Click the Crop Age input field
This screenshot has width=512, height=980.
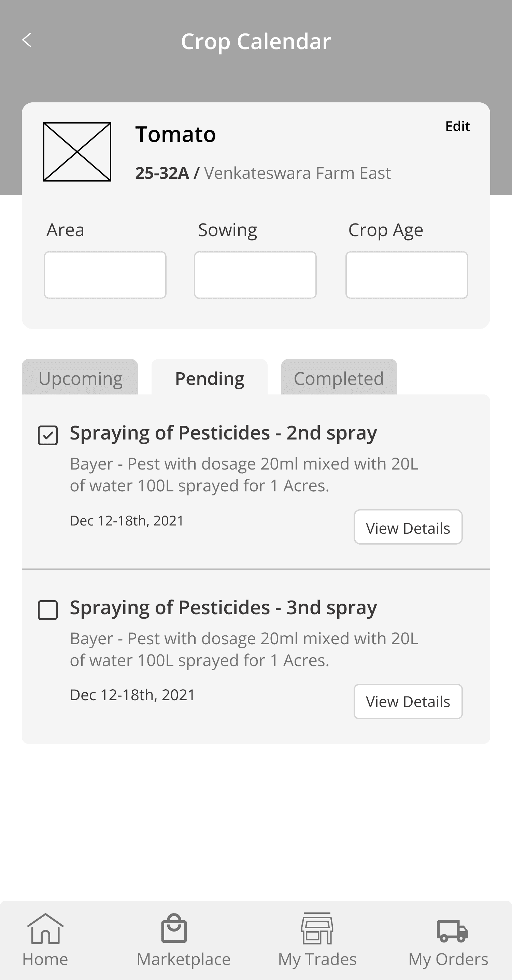click(x=407, y=275)
